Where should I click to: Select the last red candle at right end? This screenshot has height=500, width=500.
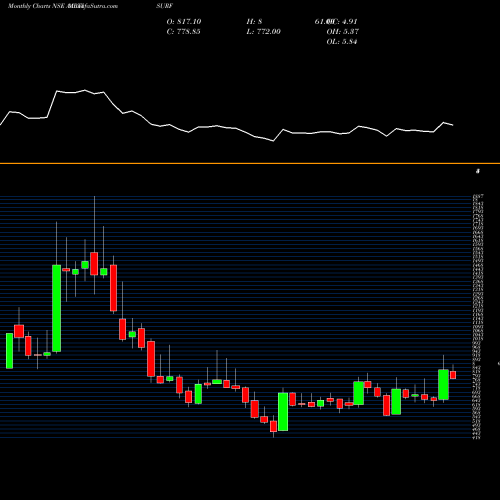point(453,375)
